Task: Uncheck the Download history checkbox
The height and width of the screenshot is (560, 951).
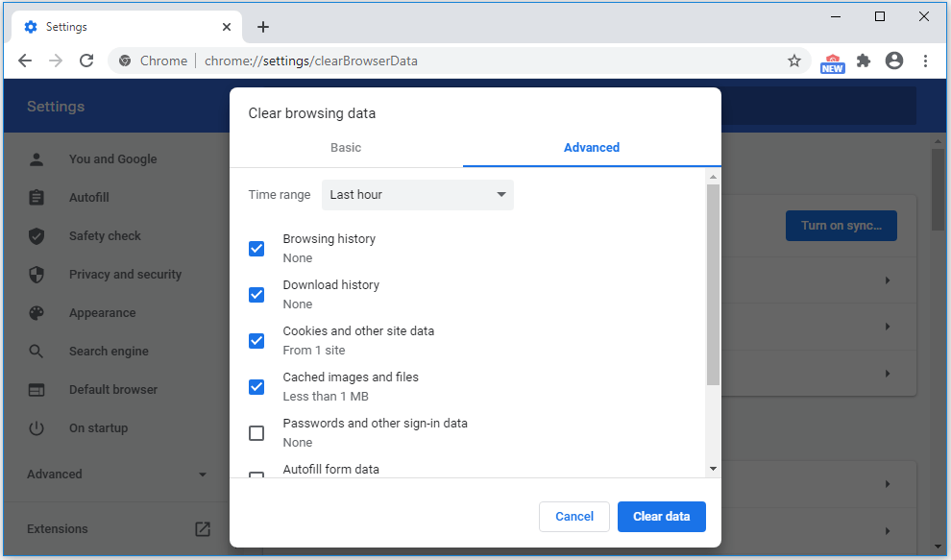Action: point(256,295)
